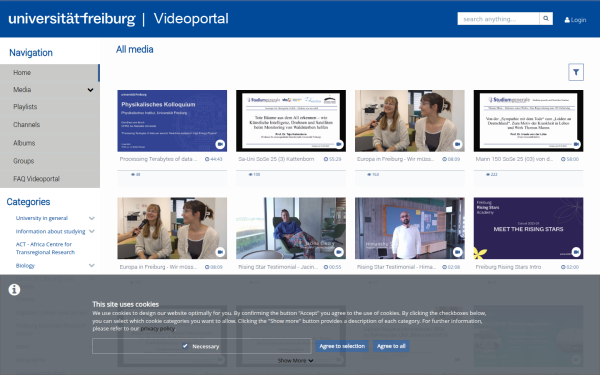Image resolution: width=600 pixels, height=375 pixels.
Task: Click universität freiburg logo
Action: [x=72, y=19]
